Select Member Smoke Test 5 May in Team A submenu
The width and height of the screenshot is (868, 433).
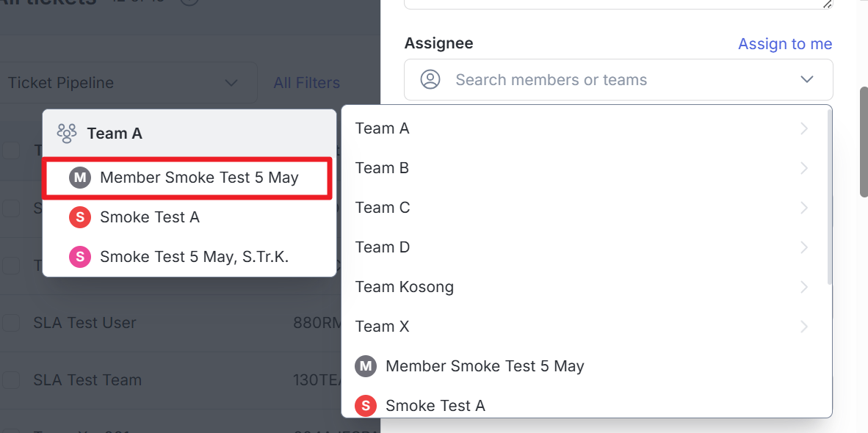(199, 178)
